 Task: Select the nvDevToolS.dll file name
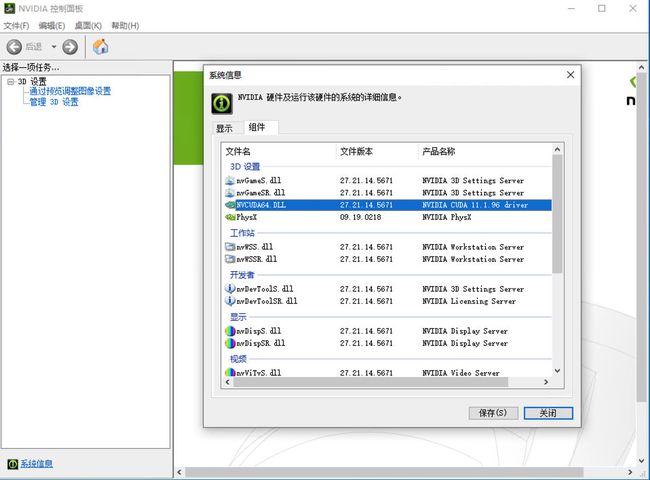(x=264, y=289)
